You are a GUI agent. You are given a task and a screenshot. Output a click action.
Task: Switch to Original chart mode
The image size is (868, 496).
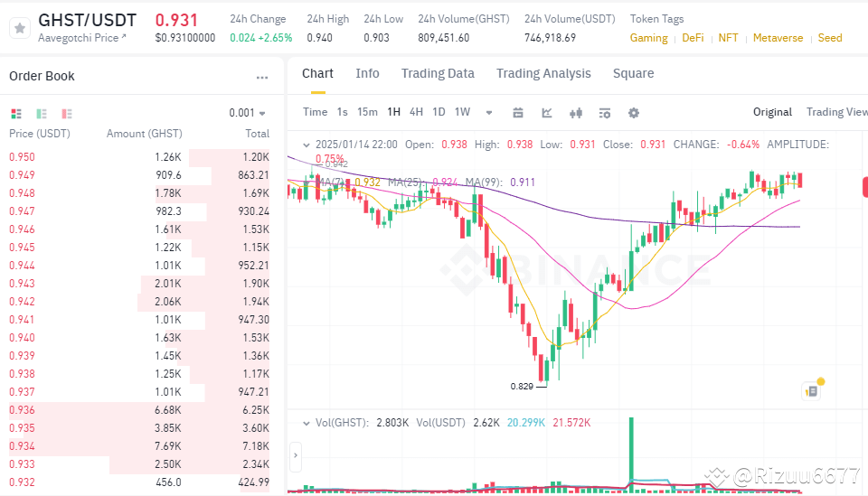click(772, 112)
